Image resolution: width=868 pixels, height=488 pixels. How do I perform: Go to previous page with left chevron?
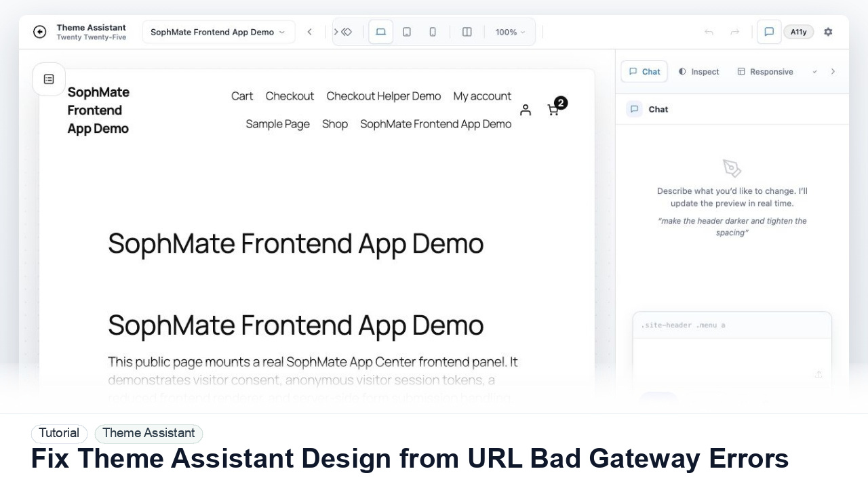(309, 32)
